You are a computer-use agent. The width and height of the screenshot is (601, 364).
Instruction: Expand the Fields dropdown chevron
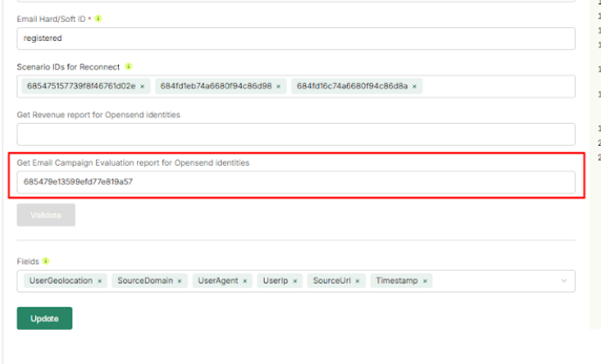pyautogui.click(x=564, y=281)
